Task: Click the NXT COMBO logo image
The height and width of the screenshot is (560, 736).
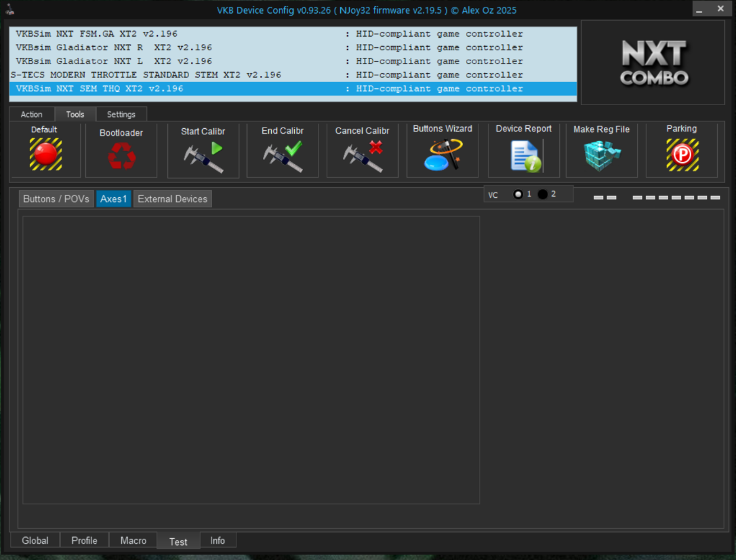Action: tap(653, 62)
